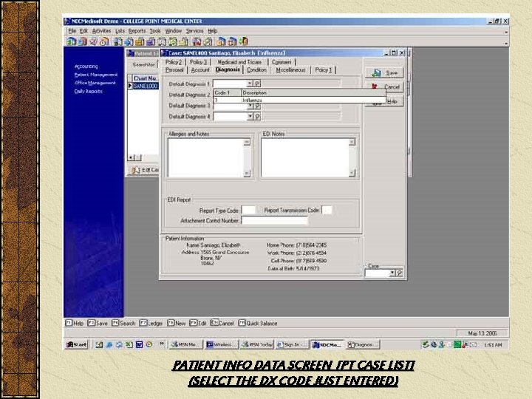Click the F9 Edit shortcut
Image resolution: width=532 pixels, height=399 pixels.
point(198,323)
